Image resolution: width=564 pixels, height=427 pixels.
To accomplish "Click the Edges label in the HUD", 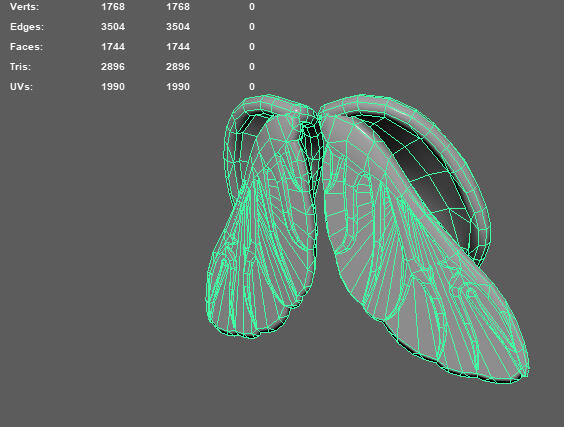I will [x=27, y=27].
